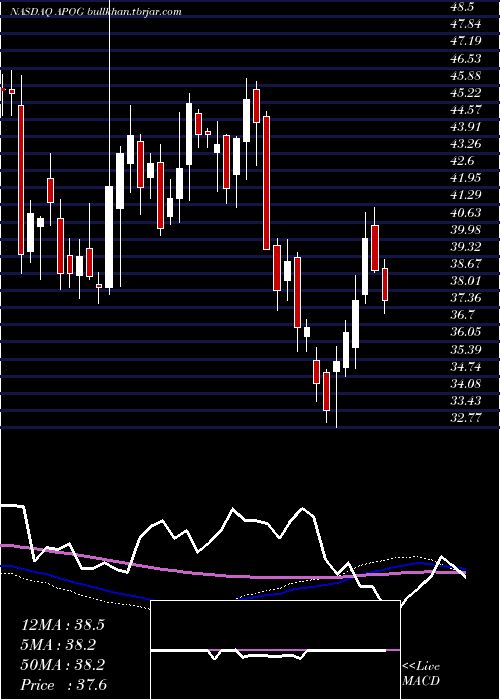Click the 34.08 price axis label
500x700 pixels.
[x=467, y=383]
